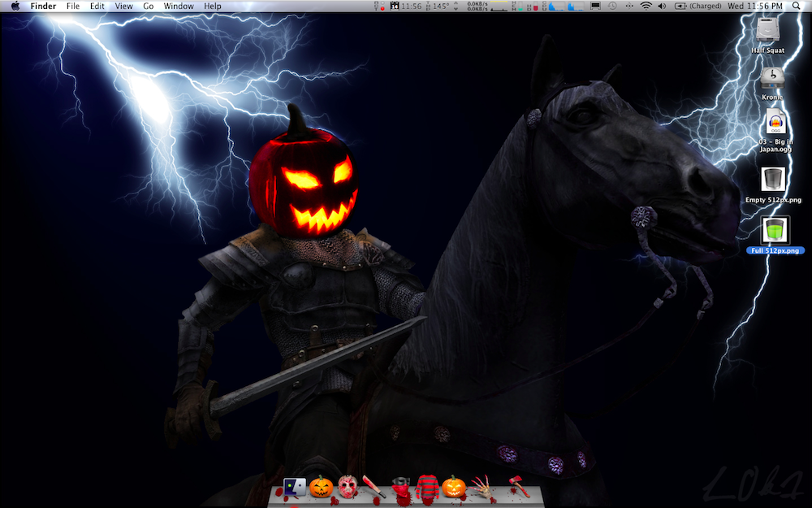Image resolution: width=812 pixels, height=508 pixels.
Task: Click the CPU usage graph in menu bar
Action: pos(564,7)
